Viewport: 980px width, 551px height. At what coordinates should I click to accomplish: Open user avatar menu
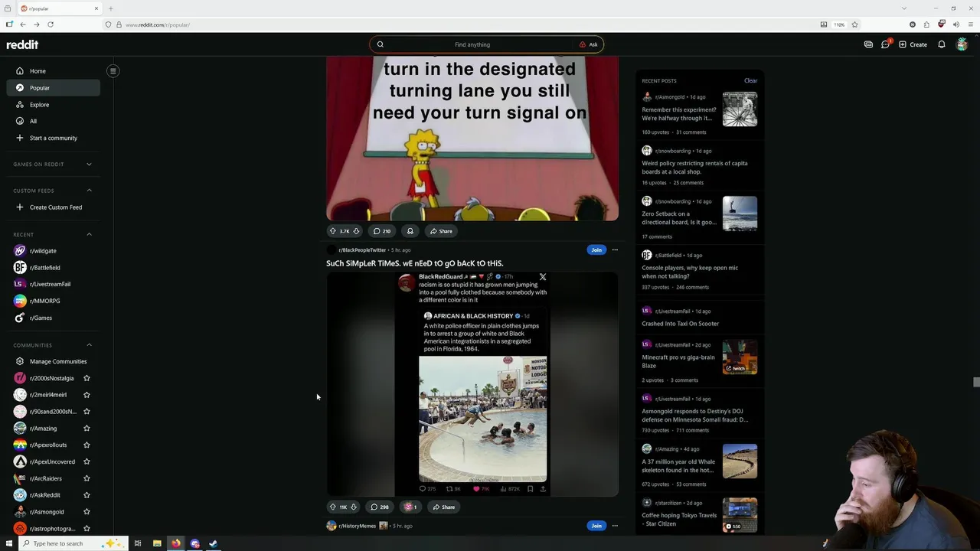[x=962, y=44]
